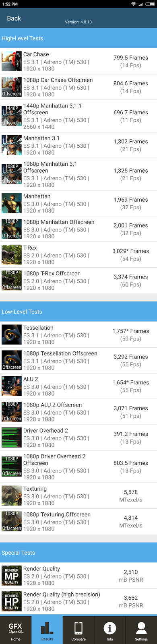Open the Info icon tab
Image resolution: width=157 pixels, height=644 pixels.
click(110, 630)
